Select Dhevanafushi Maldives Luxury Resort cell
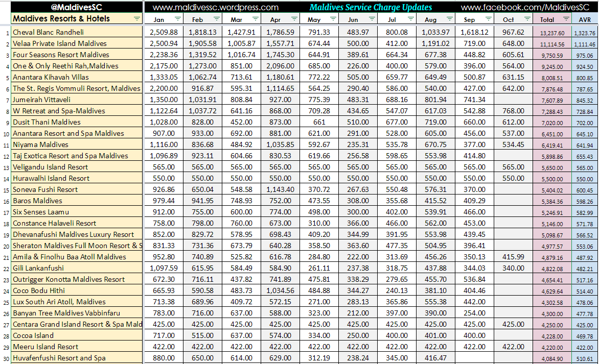 coord(77,234)
